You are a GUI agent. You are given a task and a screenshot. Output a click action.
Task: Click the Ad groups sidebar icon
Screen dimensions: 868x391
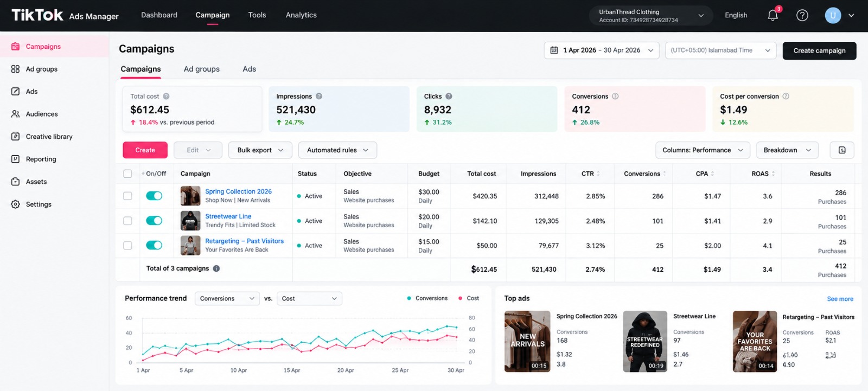pos(15,69)
